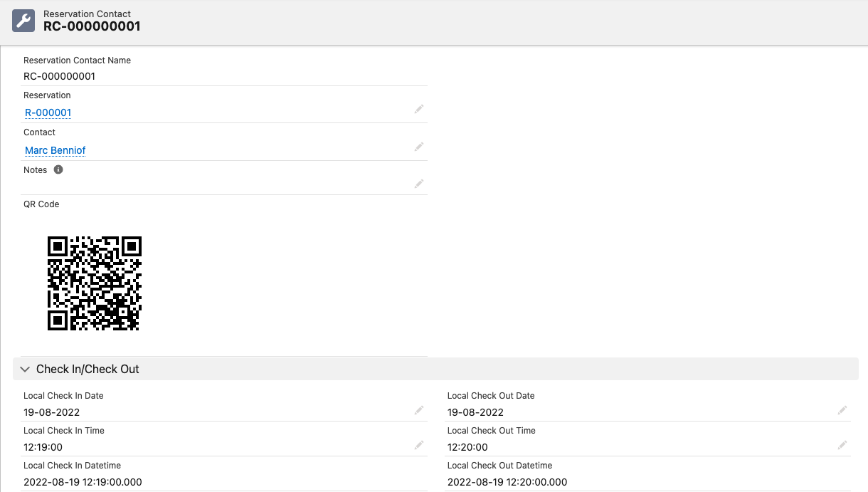Open the R-000001 reservation link
This screenshot has height=492, width=868.
48,112
